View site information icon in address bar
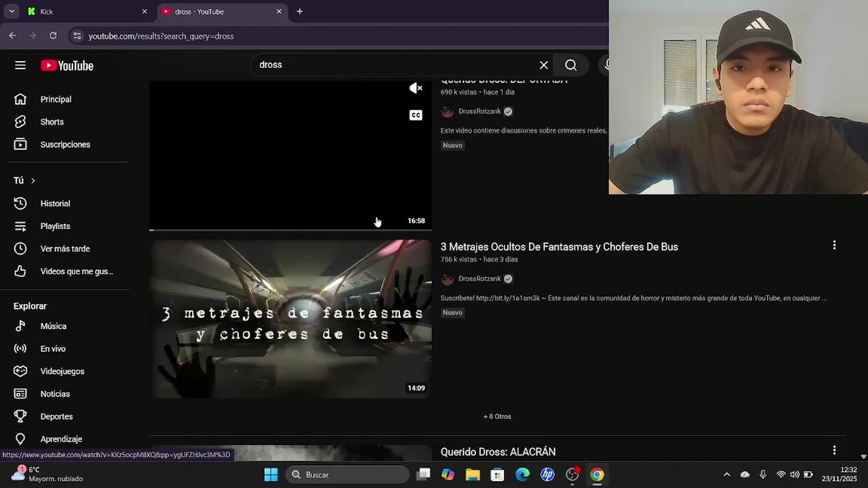 (77, 36)
